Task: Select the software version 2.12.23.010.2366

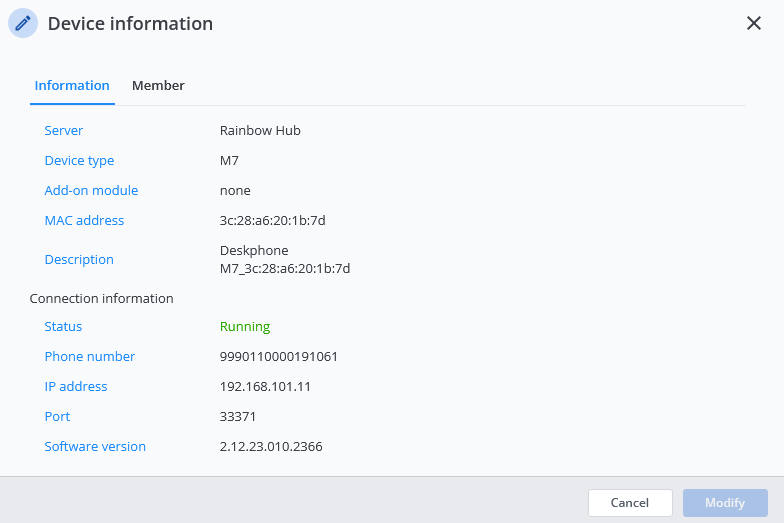Action: pyautogui.click(x=271, y=447)
